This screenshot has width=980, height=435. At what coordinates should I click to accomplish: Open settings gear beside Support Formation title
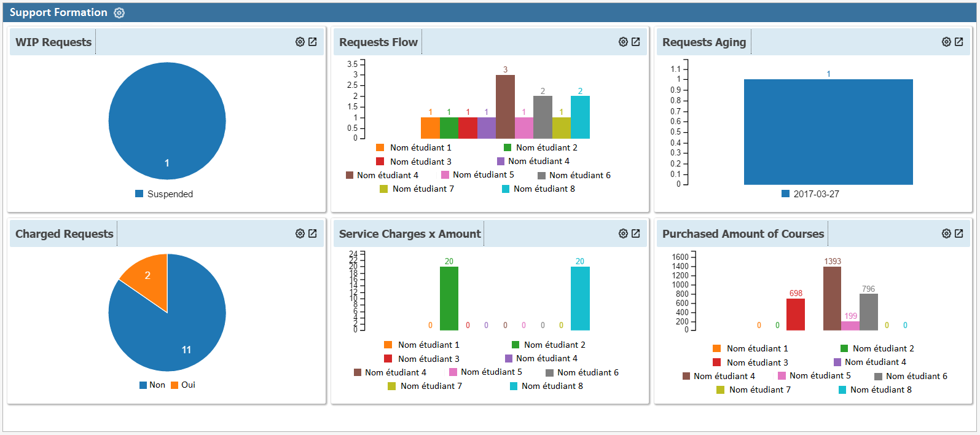119,13
